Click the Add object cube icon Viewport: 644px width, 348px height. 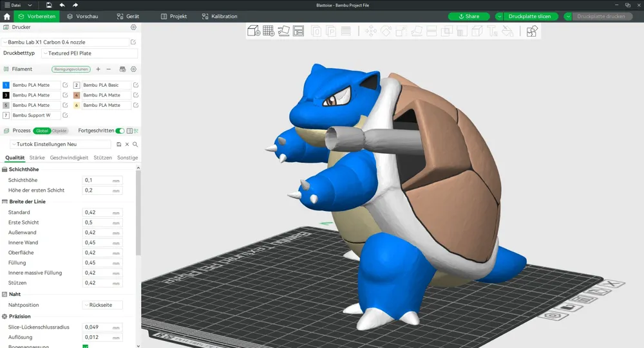[254, 31]
